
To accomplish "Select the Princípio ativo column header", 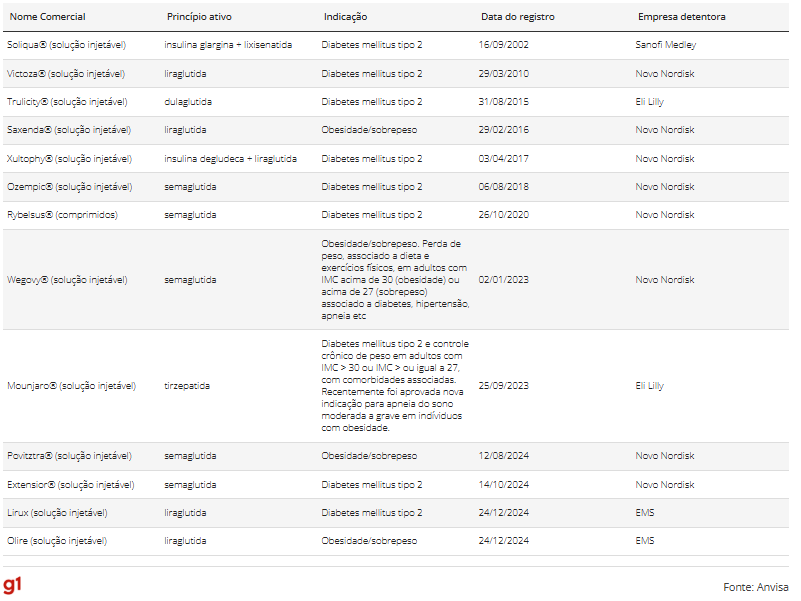I will [x=200, y=17].
